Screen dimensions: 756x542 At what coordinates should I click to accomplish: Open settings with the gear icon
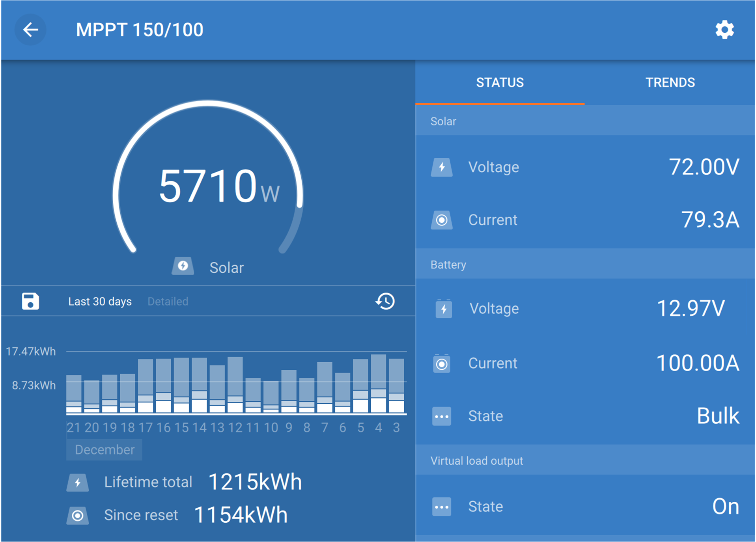click(724, 30)
